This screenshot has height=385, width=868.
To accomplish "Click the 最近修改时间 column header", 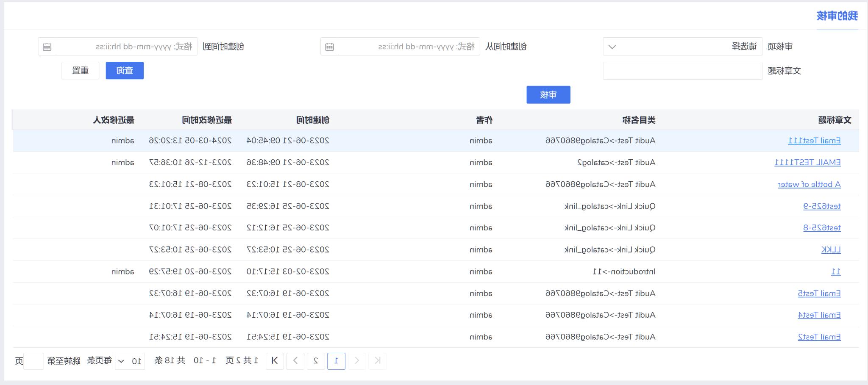I will (x=207, y=120).
